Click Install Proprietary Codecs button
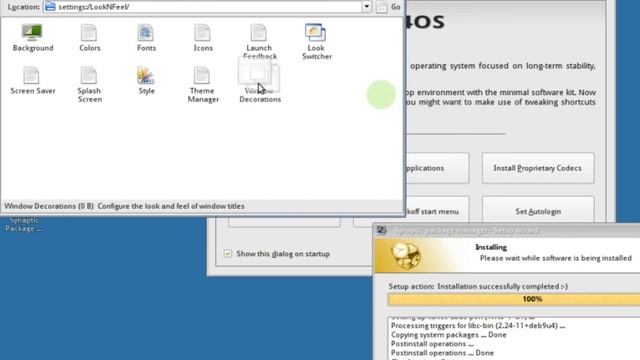The image size is (640, 360). pos(538,168)
